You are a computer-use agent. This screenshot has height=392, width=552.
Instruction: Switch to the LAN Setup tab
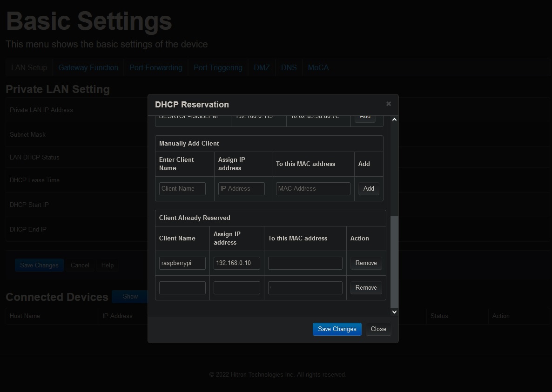[29, 67]
